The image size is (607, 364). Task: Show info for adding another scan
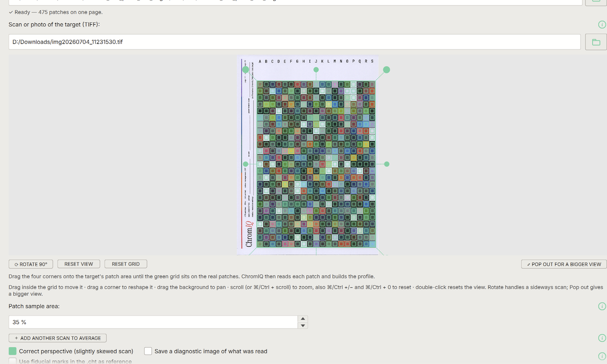click(x=601, y=338)
